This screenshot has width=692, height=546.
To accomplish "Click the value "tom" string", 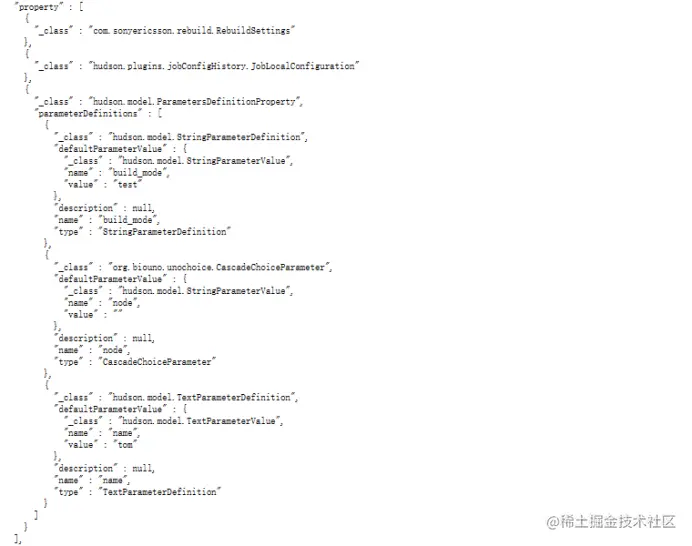I will [125, 445].
